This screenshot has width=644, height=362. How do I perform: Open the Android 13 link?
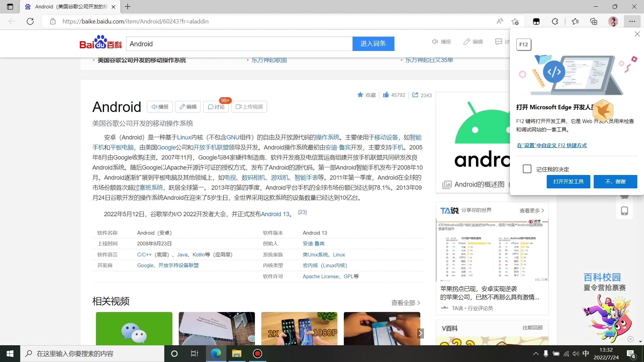point(275,215)
